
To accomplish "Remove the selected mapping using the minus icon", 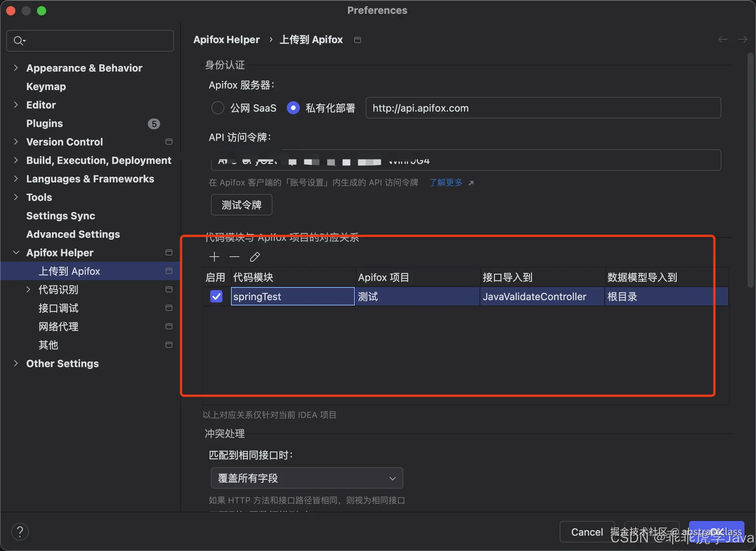I will point(234,257).
